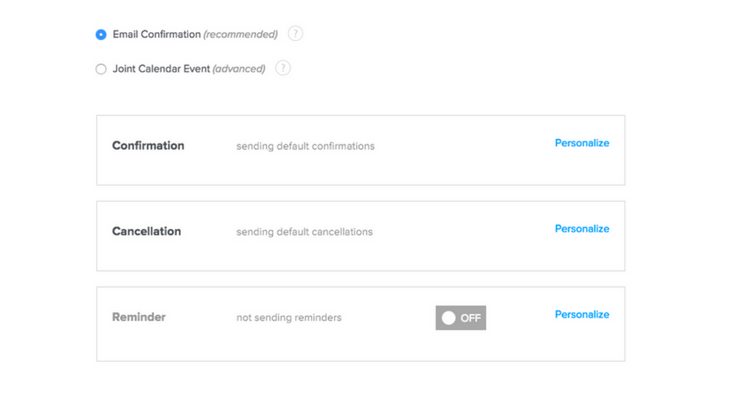The width and height of the screenshot is (750, 400).
Task: Click the Email Confirmation label text
Action: click(x=156, y=35)
